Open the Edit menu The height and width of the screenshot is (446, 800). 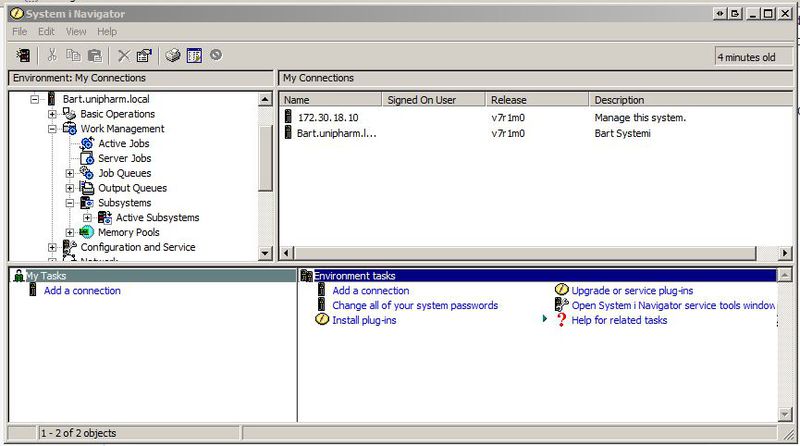pos(46,32)
